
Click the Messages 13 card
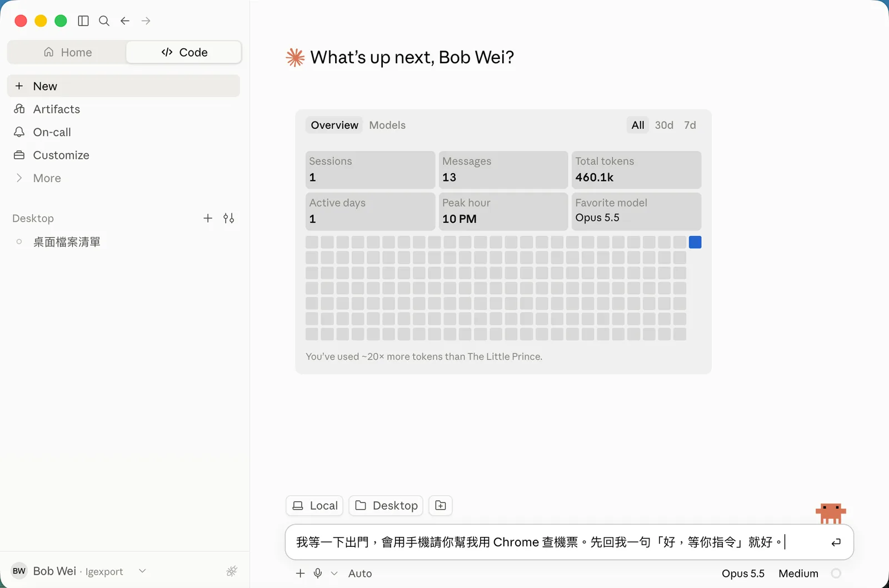coord(503,170)
